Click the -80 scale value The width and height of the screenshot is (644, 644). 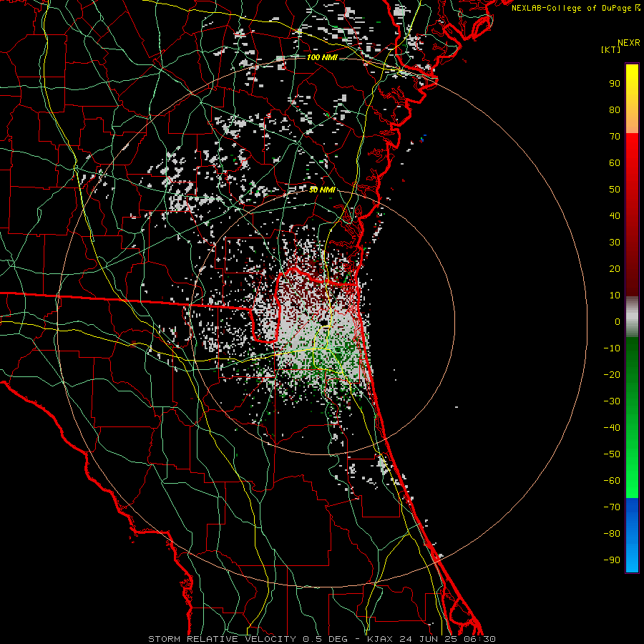click(612, 534)
